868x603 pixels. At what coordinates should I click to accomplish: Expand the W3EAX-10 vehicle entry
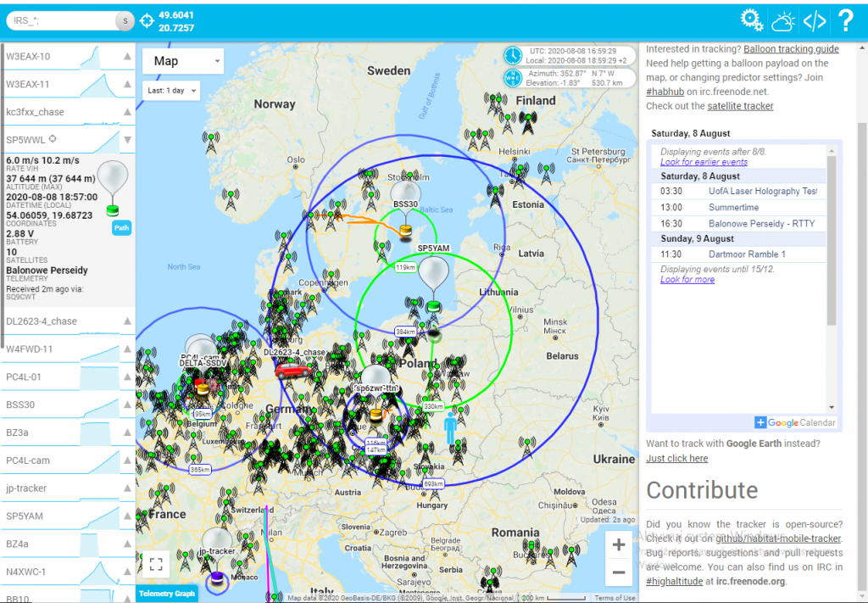coord(127,57)
